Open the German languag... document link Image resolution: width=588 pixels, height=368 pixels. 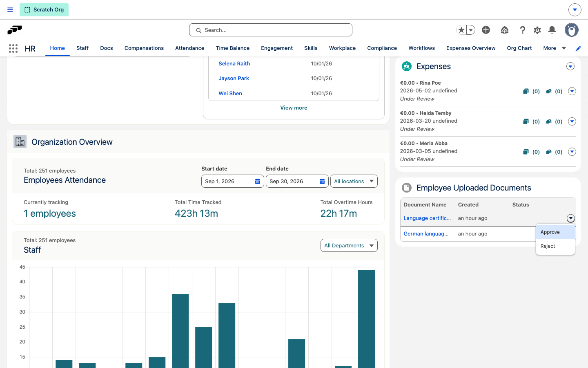pyautogui.click(x=426, y=234)
